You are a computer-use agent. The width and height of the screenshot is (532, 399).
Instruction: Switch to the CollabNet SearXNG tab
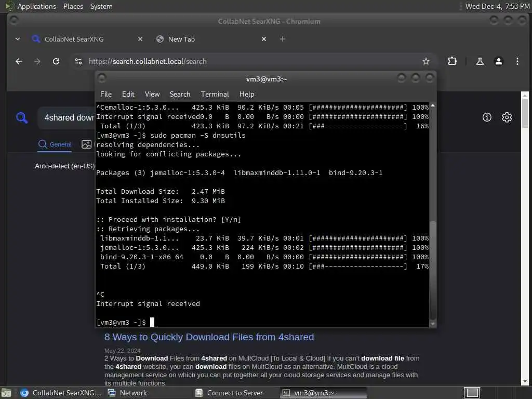coord(87,39)
